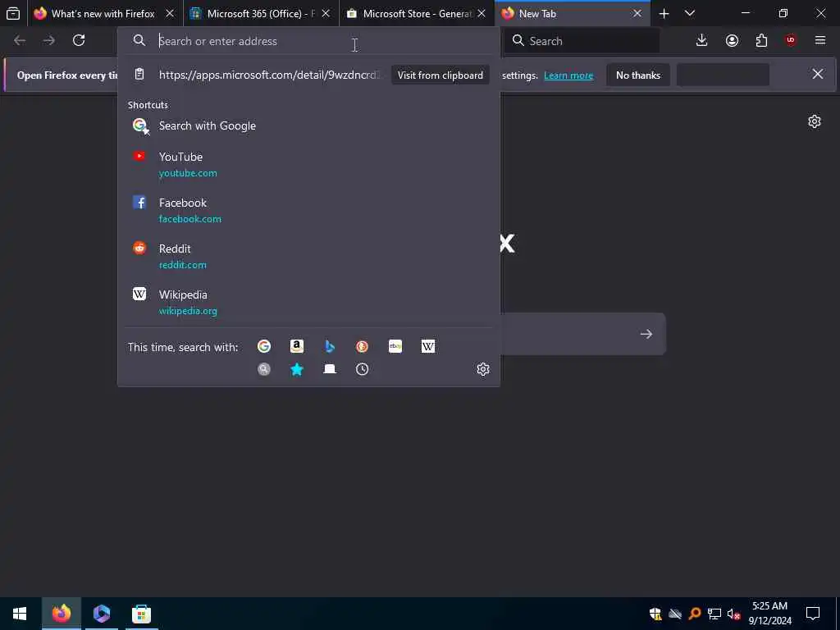Open the Extensions puzzle icon
The height and width of the screenshot is (630, 840).
pyautogui.click(x=761, y=40)
